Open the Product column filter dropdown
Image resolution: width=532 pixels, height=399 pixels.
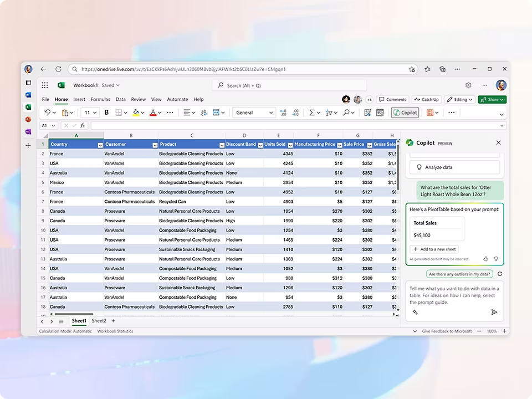(x=222, y=145)
